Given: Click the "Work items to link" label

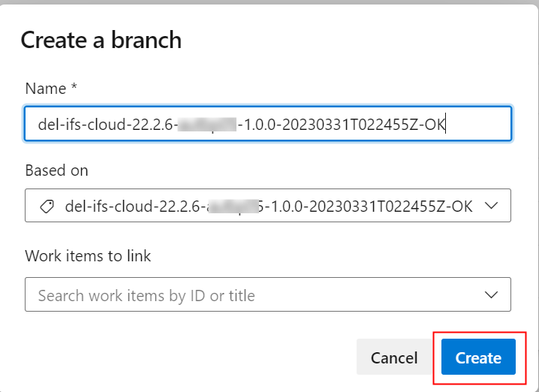Looking at the screenshot, I should pos(88,256).
